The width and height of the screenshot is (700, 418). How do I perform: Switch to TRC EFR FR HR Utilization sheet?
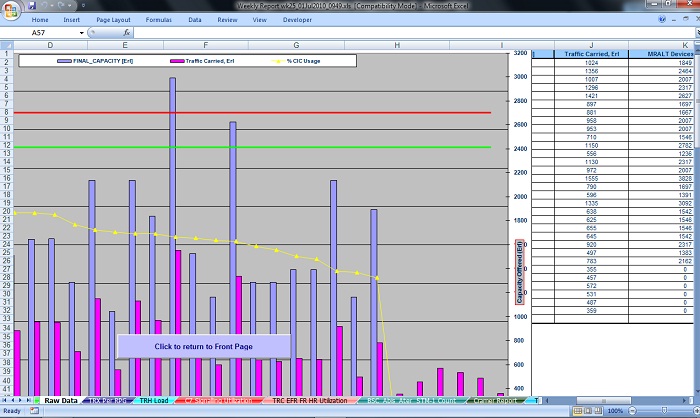point(309,400)
